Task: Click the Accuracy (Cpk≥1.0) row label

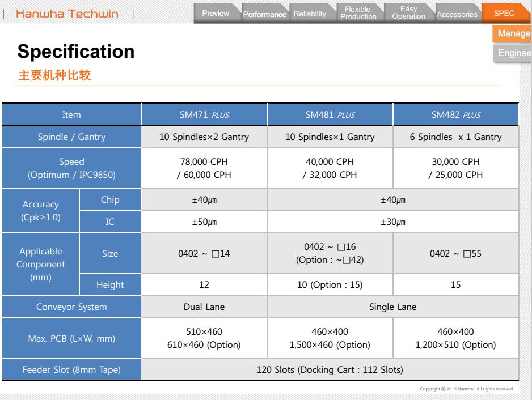Action: pyautogui.click(x=41, y=211)
